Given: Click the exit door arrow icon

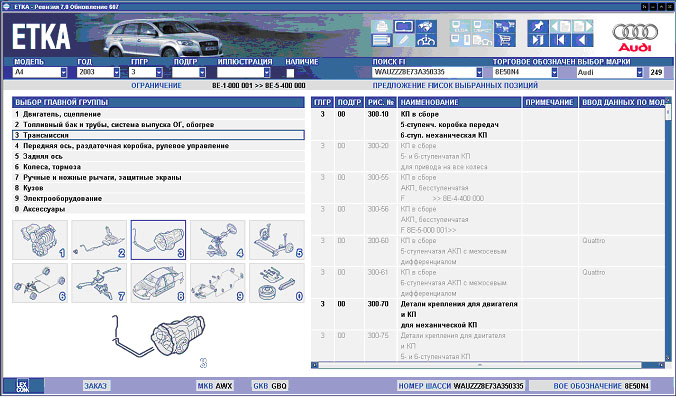Looking at the screenshot, I should [x=538, y=40].
